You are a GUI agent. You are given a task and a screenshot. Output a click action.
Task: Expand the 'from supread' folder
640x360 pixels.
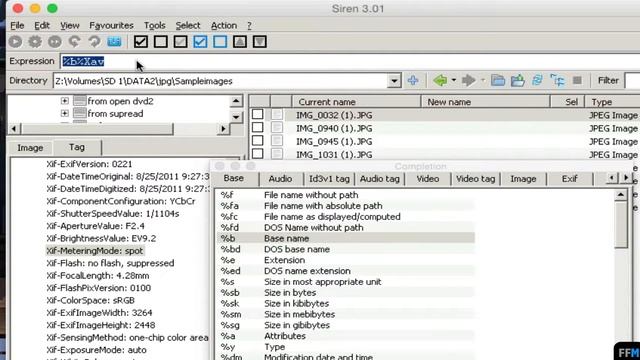[x=64, y=113]
